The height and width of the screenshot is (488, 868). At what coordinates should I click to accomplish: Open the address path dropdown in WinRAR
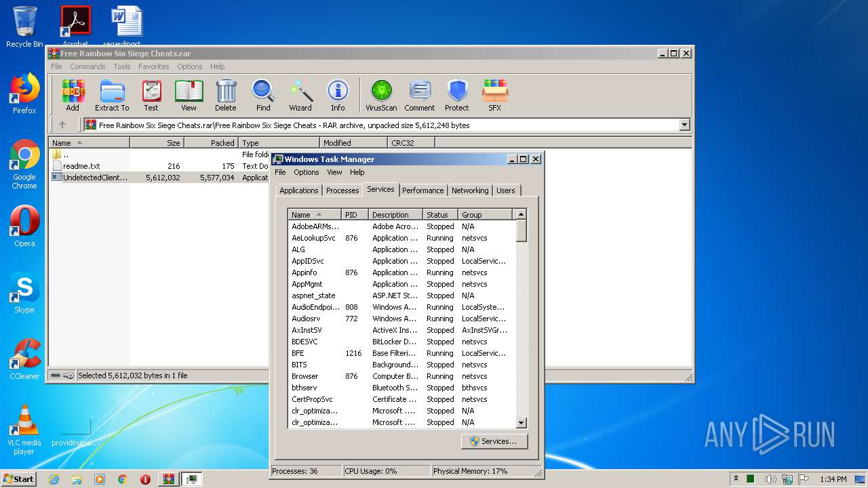(x=684, y=125)
